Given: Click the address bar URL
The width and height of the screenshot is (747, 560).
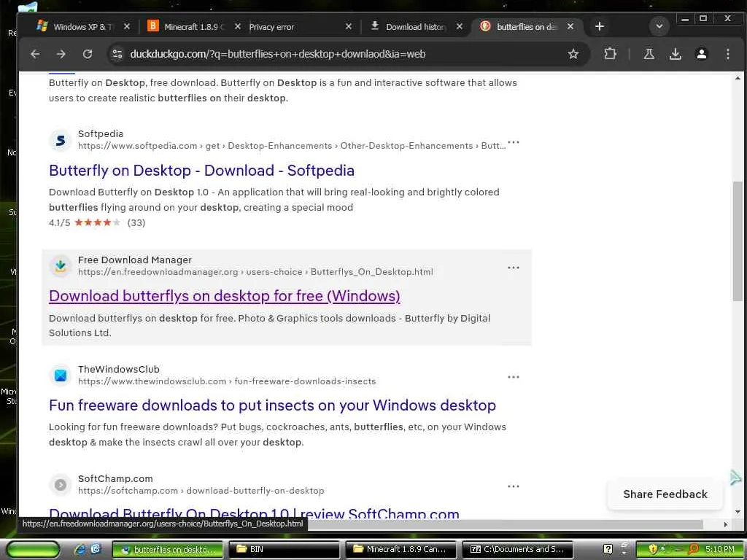Looking at the screenshot, I should [278, 54].
